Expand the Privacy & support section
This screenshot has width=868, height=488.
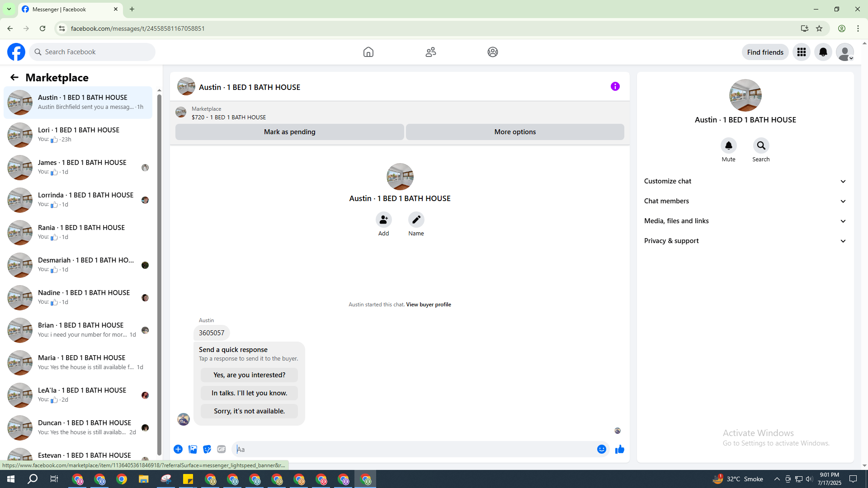coord(745,241)
